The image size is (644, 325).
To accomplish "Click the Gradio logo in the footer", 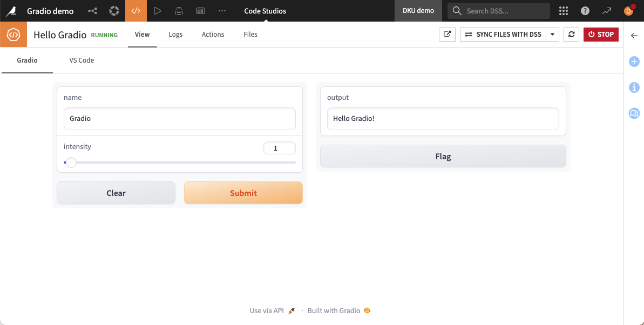I will coord(367,310).
